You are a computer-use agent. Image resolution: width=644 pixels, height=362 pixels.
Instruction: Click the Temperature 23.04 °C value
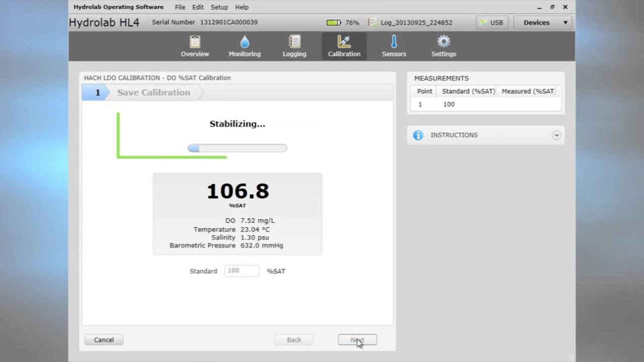coord(255,229)
